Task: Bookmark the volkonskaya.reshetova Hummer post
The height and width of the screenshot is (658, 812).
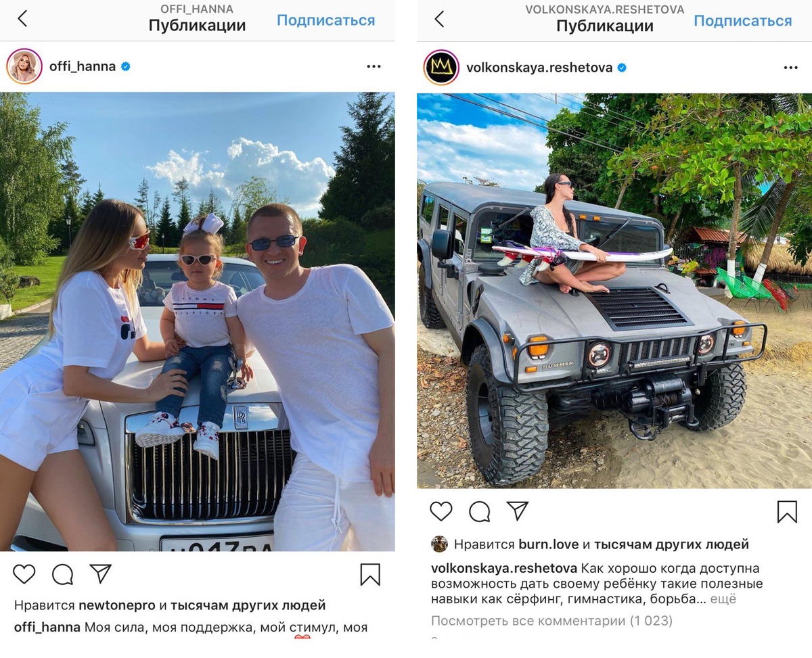Action: 787,511
